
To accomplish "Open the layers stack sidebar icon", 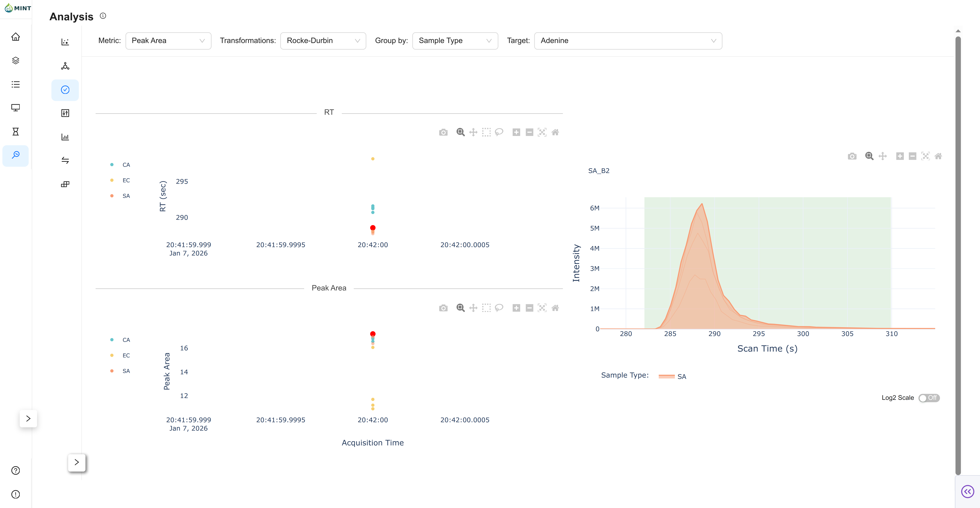I will 16,61.
